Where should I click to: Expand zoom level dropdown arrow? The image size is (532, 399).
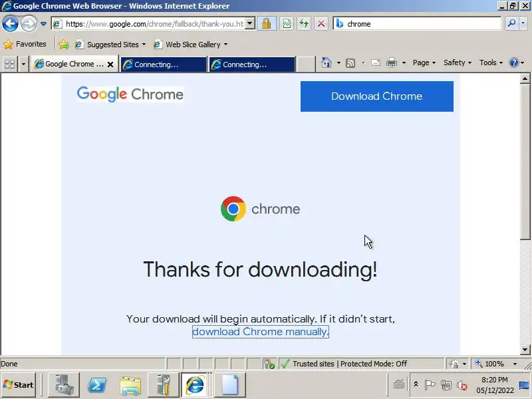[515, 364]
